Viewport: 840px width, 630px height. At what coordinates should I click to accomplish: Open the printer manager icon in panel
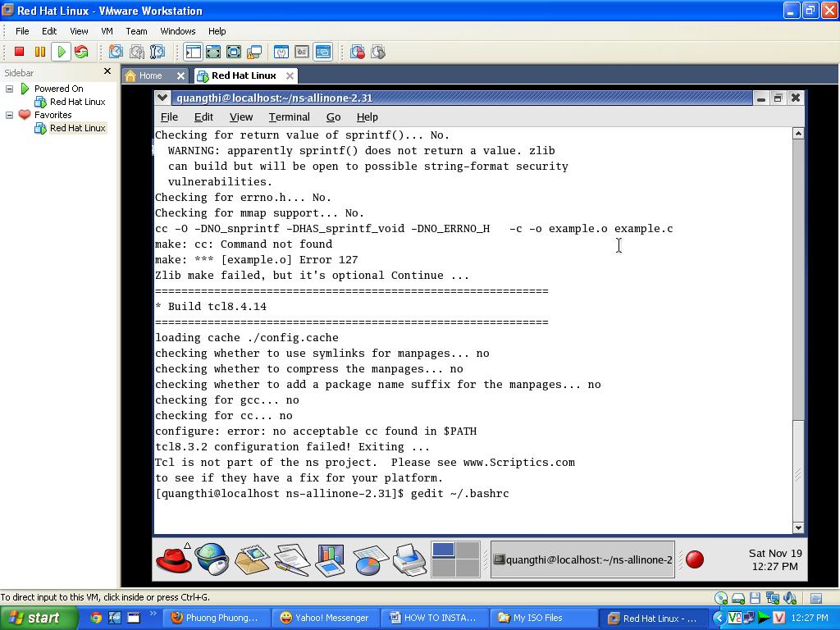(x=409, y=559)
